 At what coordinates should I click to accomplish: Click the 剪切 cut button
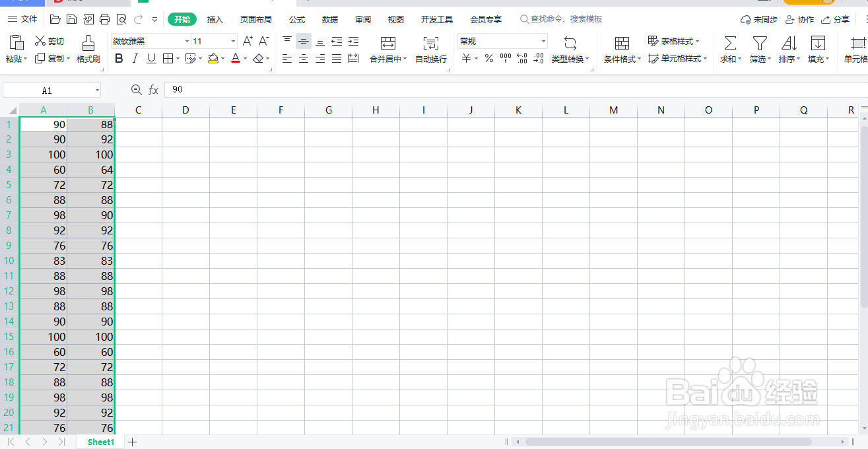(50, 41)
